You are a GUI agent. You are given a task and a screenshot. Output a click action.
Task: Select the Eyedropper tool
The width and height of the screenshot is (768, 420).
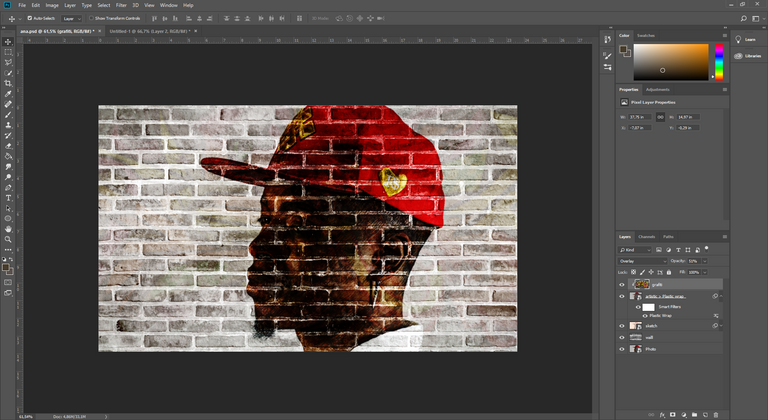pos(8,94)
